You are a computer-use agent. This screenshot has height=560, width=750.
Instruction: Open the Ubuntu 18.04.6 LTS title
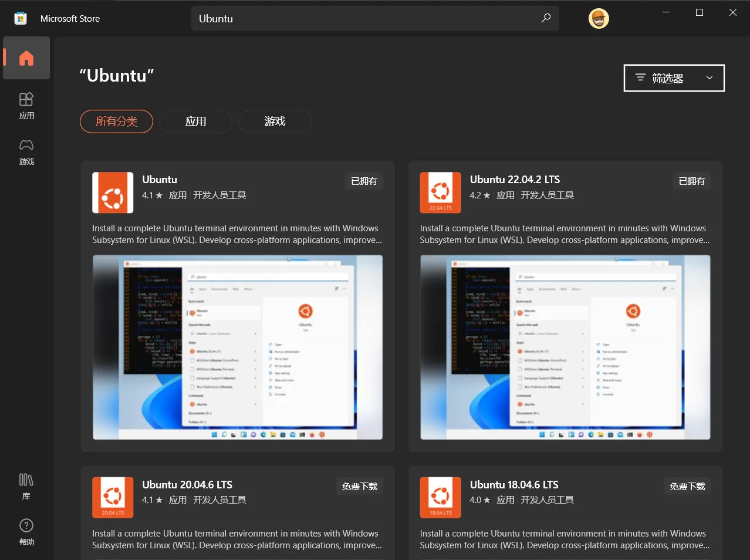(x=514, y=485)
